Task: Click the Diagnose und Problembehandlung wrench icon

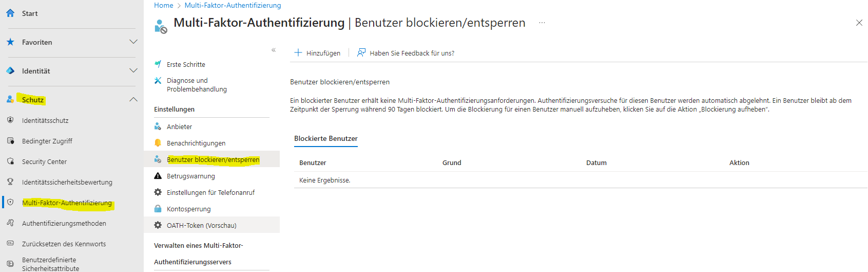Action: (x=158, y=81)
